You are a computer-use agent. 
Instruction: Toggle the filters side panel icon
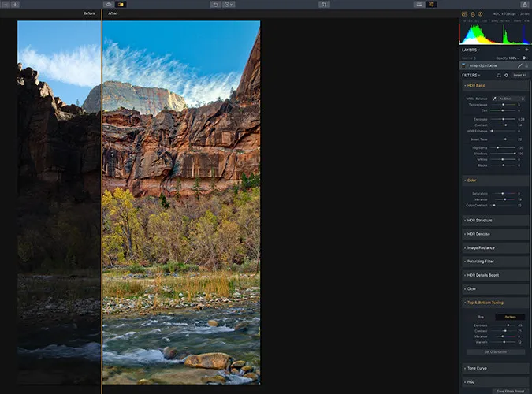point(431,4)
